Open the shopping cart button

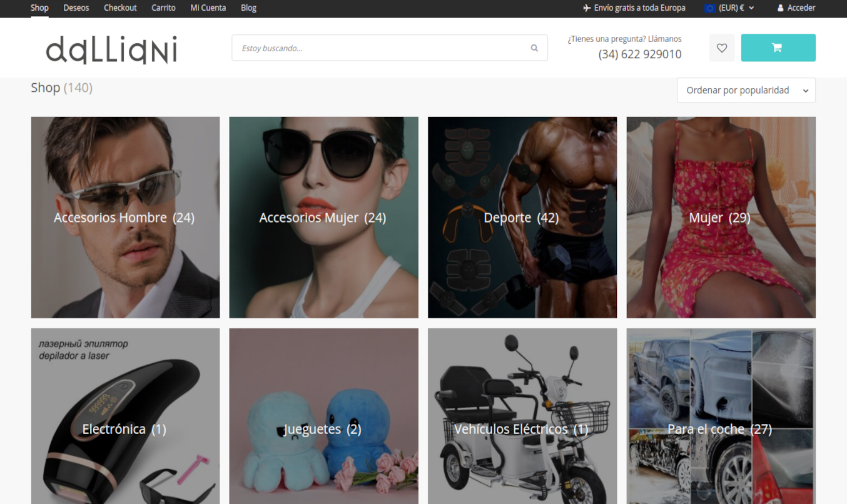(778, 48)
